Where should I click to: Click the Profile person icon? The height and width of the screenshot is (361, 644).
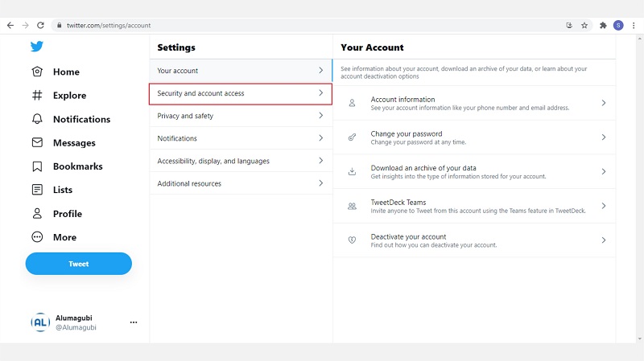(x=37, y=213)
